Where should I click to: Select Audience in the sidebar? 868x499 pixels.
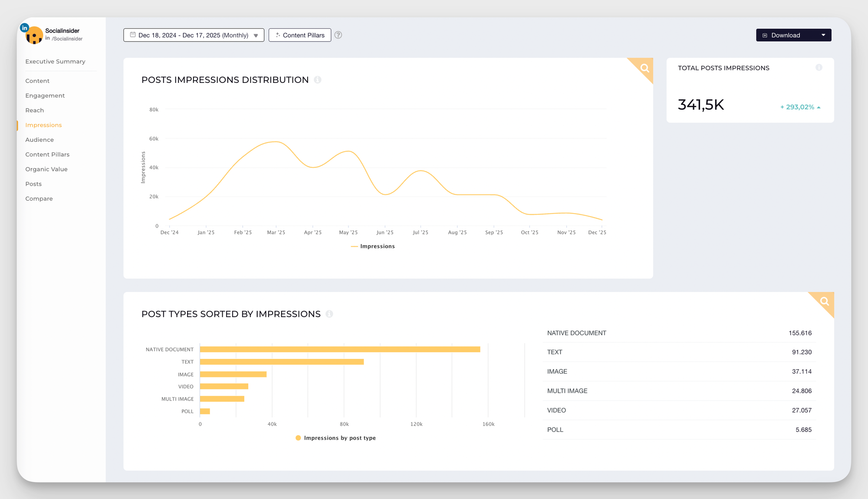(x=39, y=139)
